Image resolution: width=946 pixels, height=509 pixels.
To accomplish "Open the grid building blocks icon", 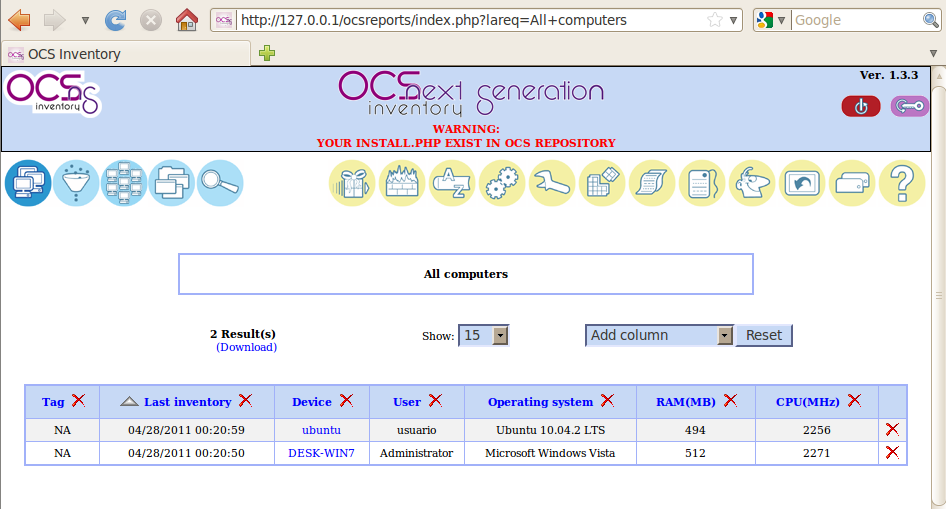I will coord(602,183).
